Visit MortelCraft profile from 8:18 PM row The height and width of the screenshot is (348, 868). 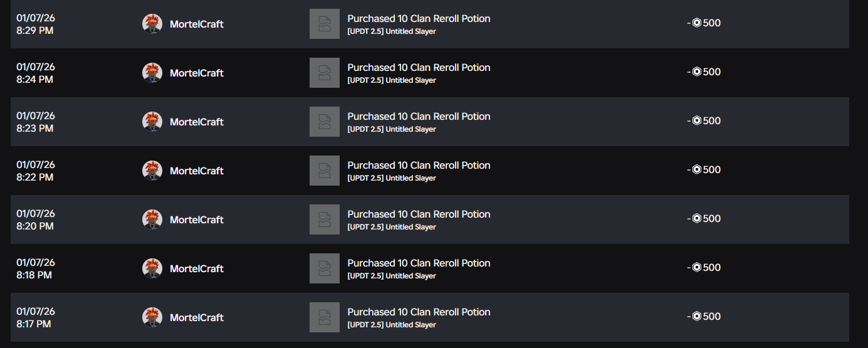click(x=197, y=269)
